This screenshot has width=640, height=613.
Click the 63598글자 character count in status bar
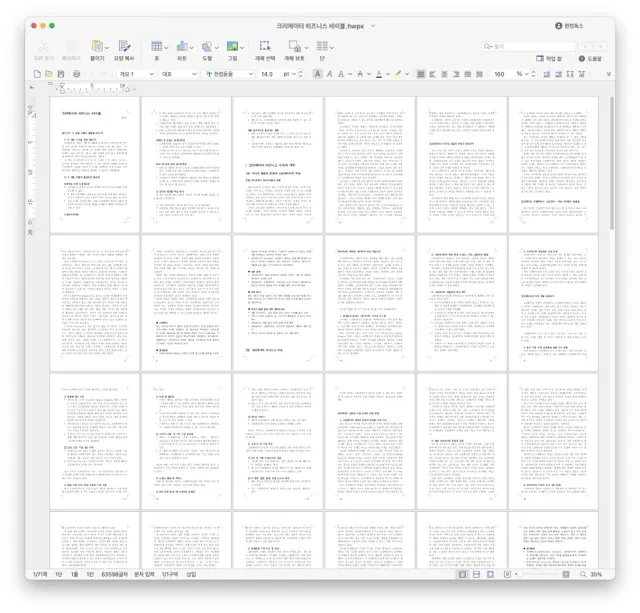pos(114,574)
